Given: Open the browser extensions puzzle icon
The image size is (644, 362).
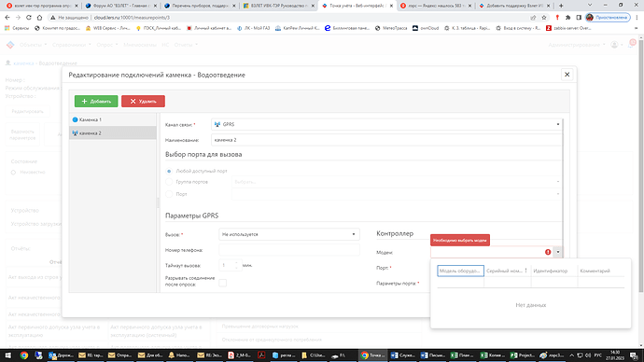Looking at the screenshot, I should (568, 18).
